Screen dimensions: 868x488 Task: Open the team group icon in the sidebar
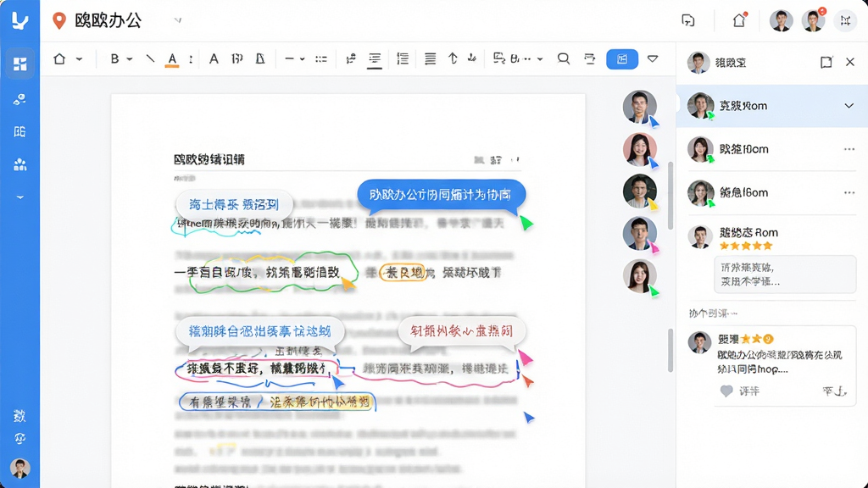point(20,164)
